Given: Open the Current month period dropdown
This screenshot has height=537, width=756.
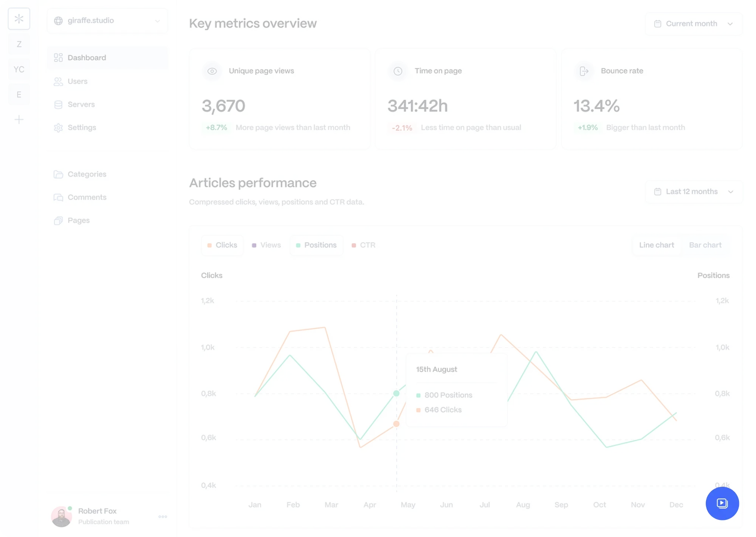Looking at the screenshot, I should pyautogui.click(x=693, y=24).
